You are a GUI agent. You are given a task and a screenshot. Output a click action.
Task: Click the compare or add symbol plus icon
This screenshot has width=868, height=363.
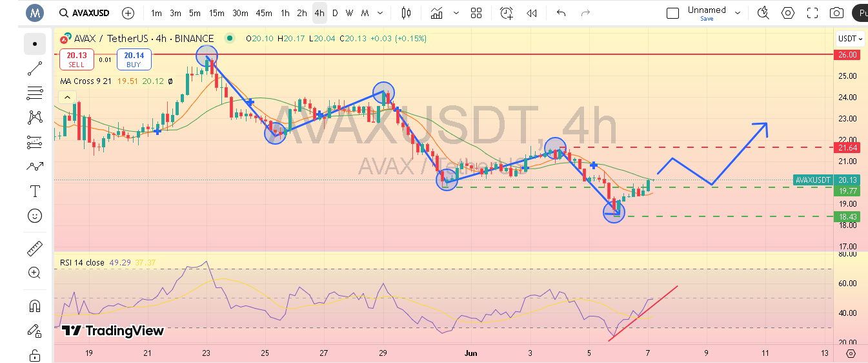(x=128, y=13)
